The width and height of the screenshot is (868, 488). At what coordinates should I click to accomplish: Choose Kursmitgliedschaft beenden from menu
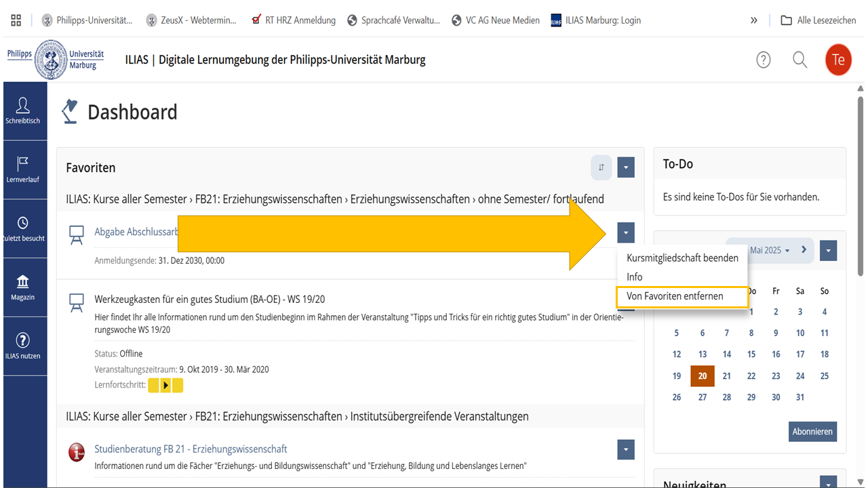point(682,258)
